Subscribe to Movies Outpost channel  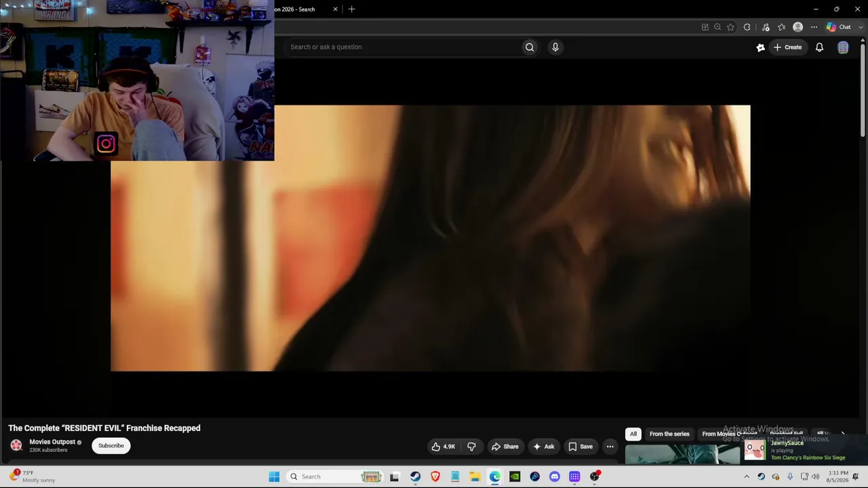[x=111, y=445]
